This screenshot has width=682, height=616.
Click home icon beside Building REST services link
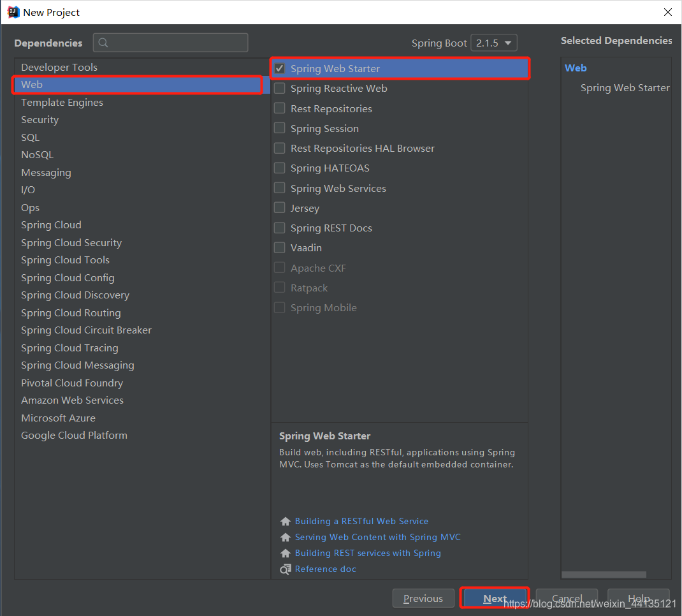click(x=286, y=553)
